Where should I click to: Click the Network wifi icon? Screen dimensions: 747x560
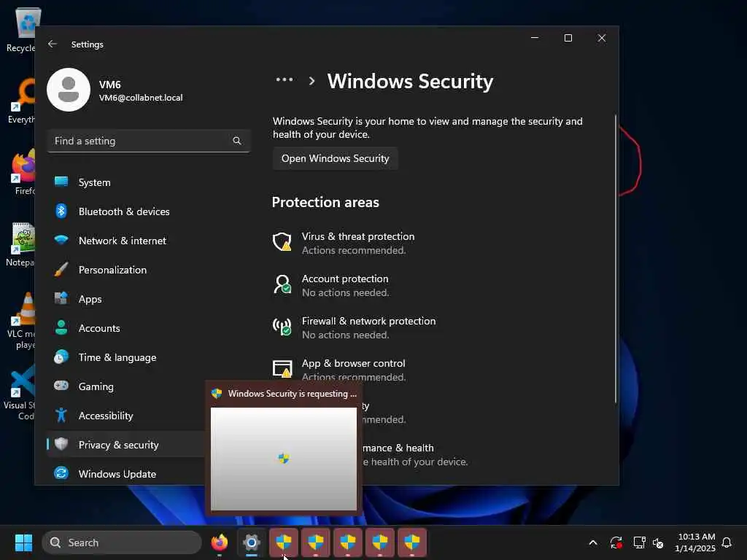pyautogui.click(x=61, y=239)
